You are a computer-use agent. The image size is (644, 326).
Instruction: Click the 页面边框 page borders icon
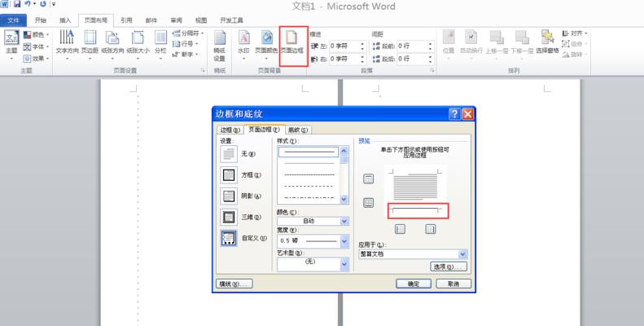click(291, 37)
